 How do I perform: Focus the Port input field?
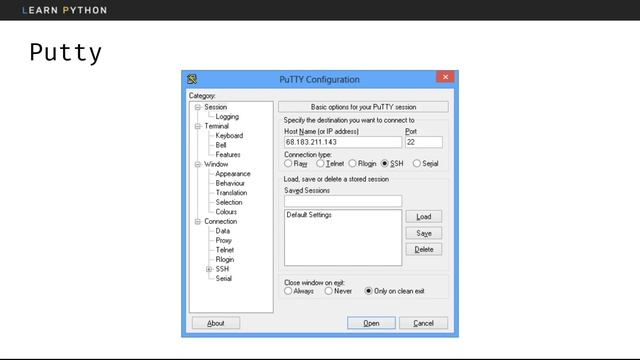coord(424,142)
